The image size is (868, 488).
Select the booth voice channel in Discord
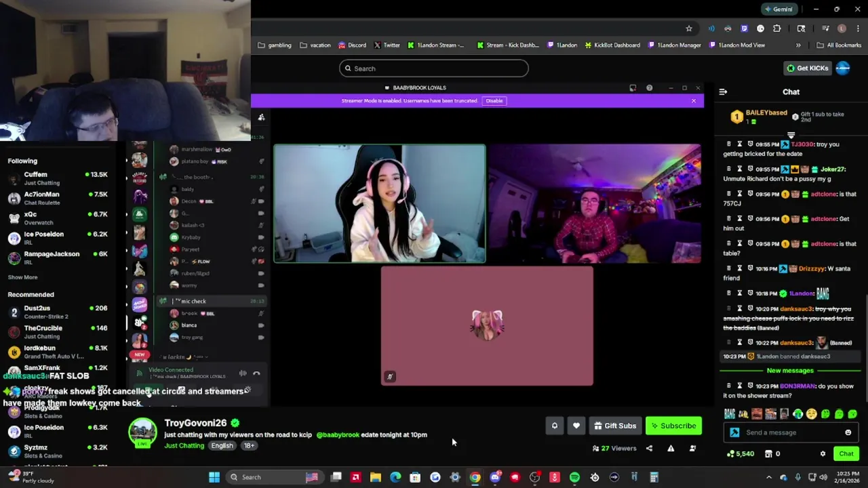pos(212,177)
